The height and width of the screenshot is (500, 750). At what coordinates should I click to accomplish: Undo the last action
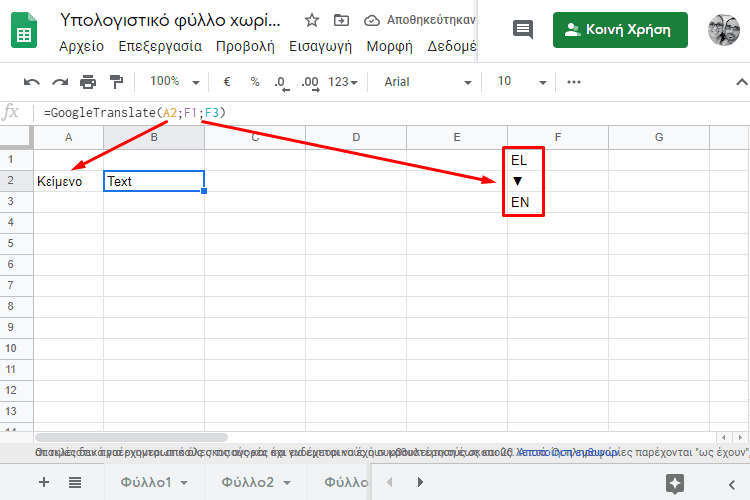(x=32, y=82)
